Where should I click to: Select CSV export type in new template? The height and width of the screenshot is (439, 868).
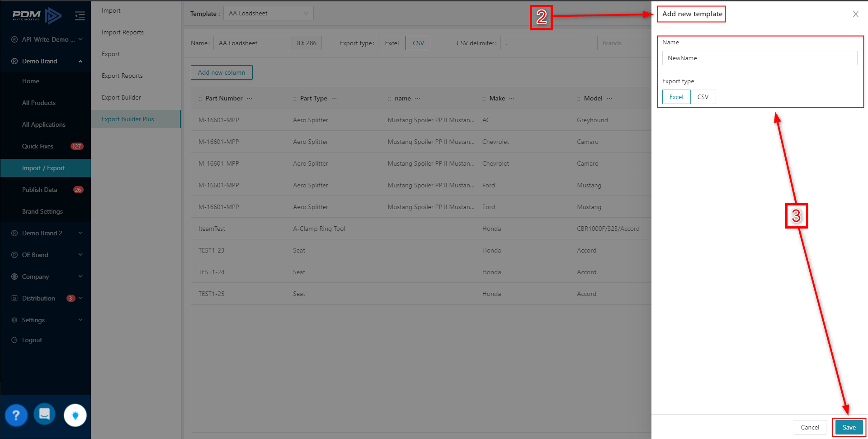703,97
